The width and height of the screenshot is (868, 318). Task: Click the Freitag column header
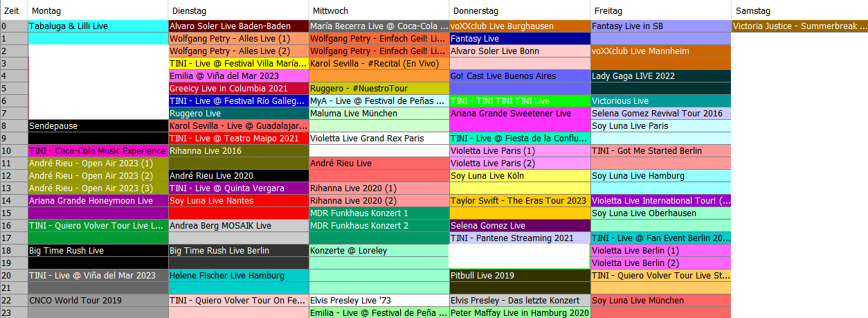(x=660, y=10)
